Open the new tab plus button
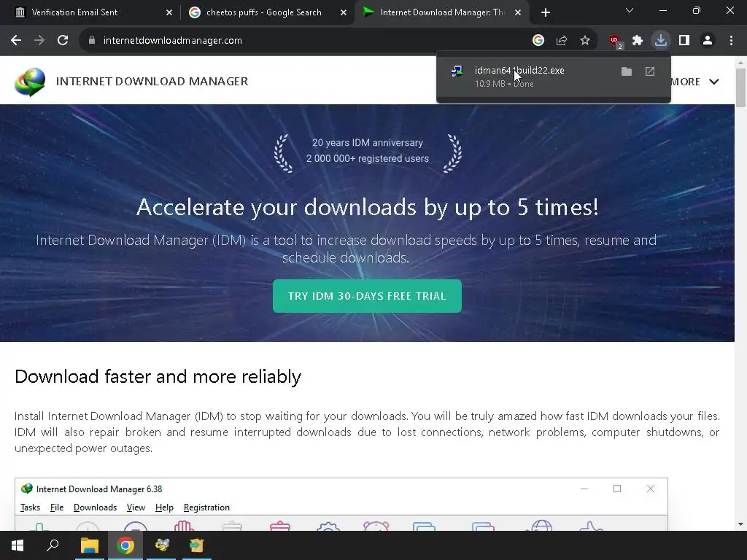The image size is (747, 560). point(546,12)
